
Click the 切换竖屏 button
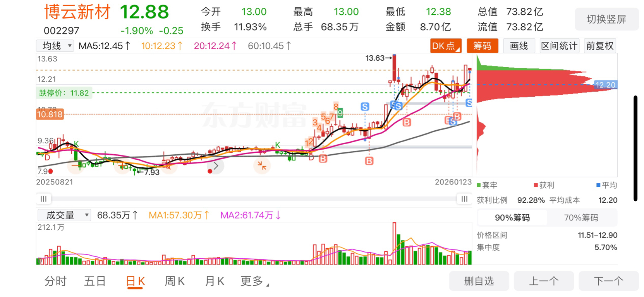point(606,19)
